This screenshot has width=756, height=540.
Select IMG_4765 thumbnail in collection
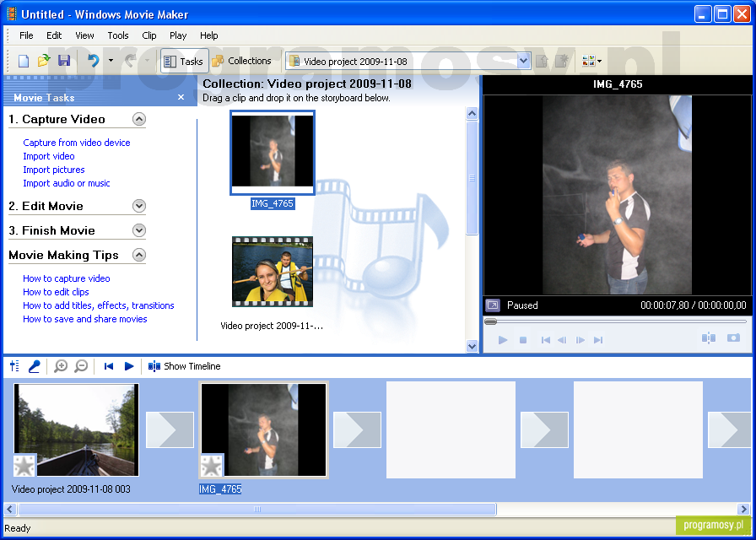[x=273, y=153]
